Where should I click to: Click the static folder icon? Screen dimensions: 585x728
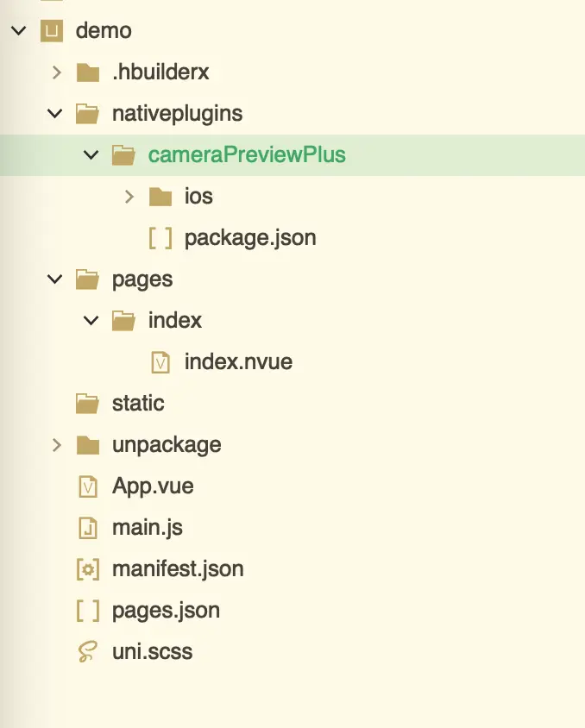(x=87, y=404)
